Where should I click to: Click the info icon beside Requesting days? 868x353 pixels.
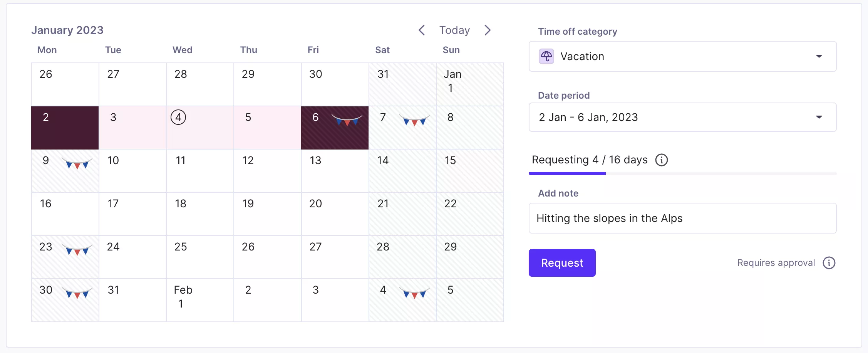point(661,160)
